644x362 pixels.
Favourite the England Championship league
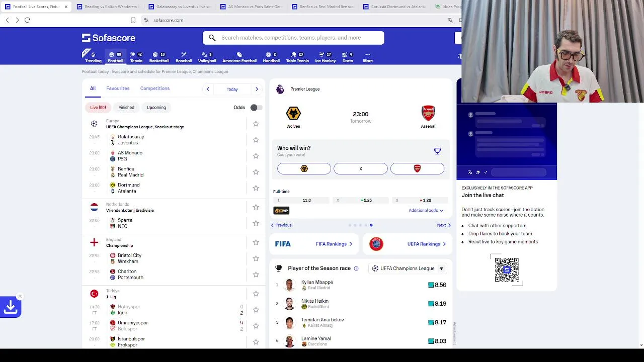(256, 242)
